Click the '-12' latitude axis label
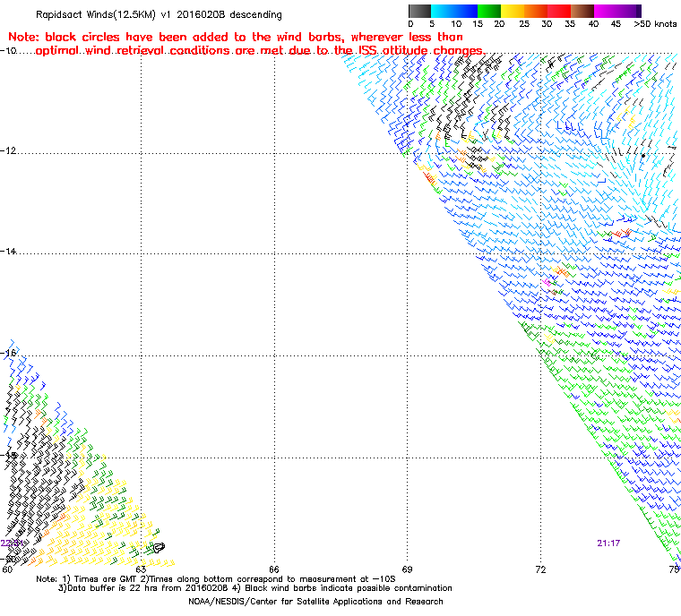 point(8,150)
